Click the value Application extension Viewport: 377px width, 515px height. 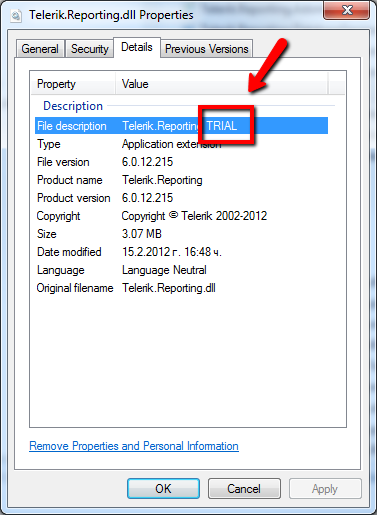click(x=171, y=144)
